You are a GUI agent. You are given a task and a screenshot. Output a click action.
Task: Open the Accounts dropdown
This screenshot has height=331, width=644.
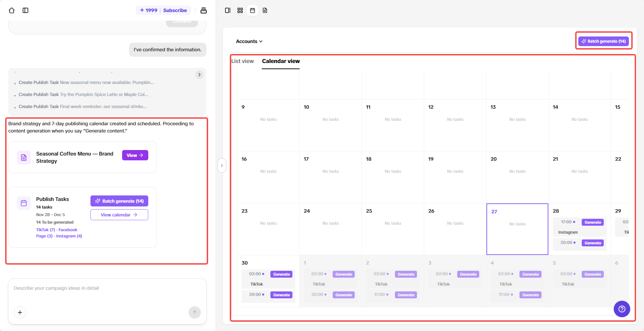click(x=249, y=41)
